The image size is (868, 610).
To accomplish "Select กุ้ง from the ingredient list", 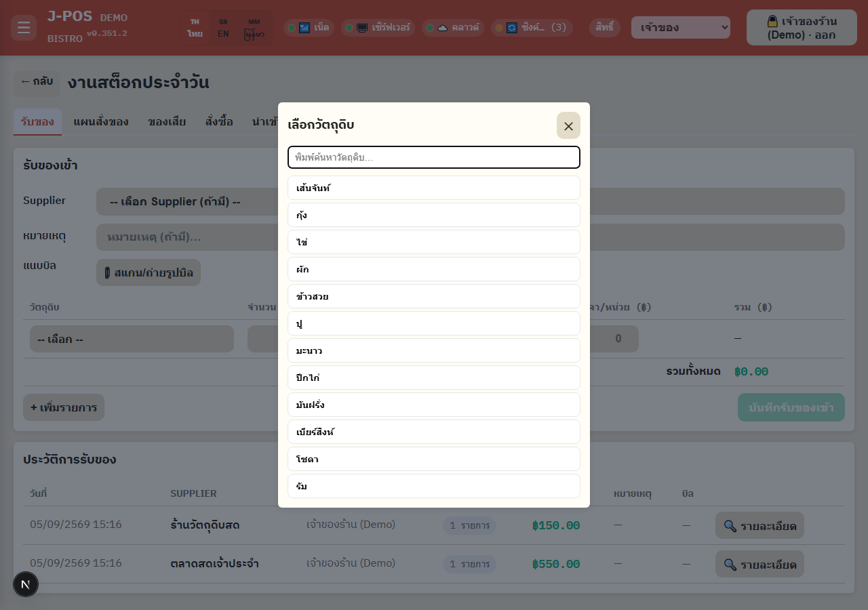I will [434, 215].
